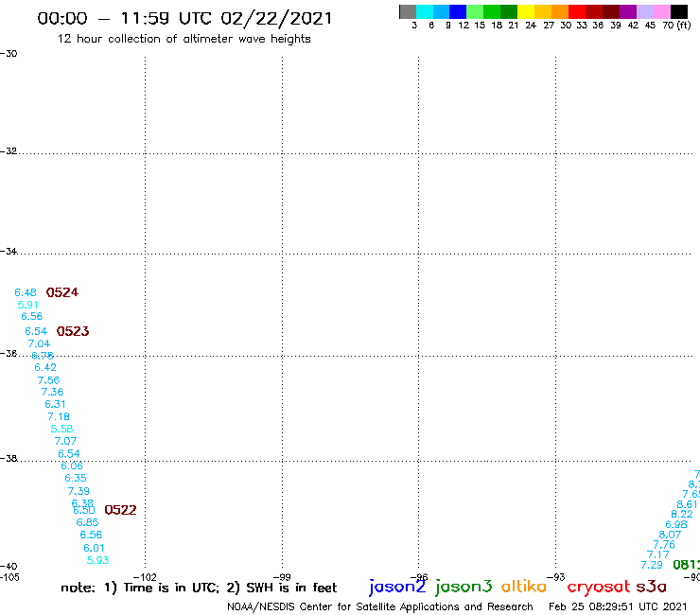Viewport: 700px width, 615px height.
Task: Click the wave height value 7.29
Action: click(652, 565)
